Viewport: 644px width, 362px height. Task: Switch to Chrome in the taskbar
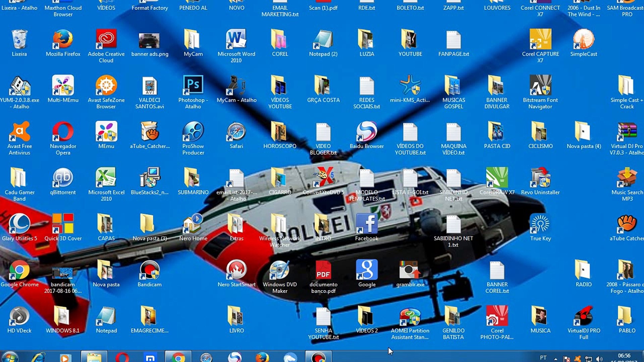(178, 357)
